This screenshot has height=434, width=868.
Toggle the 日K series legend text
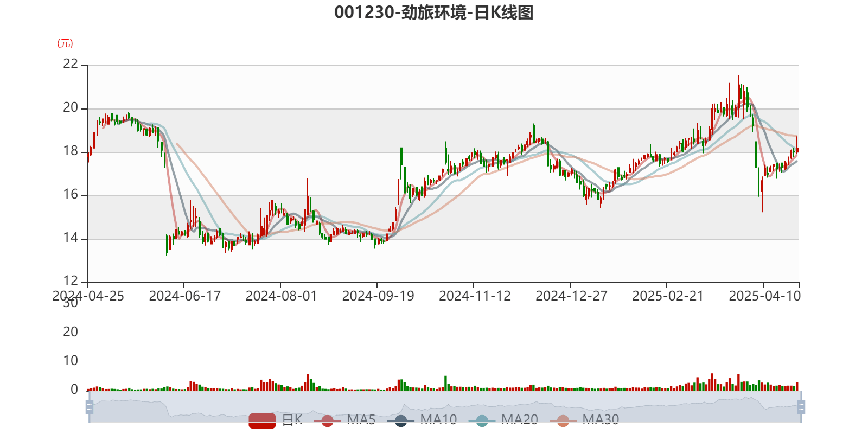tap(292, 420)
